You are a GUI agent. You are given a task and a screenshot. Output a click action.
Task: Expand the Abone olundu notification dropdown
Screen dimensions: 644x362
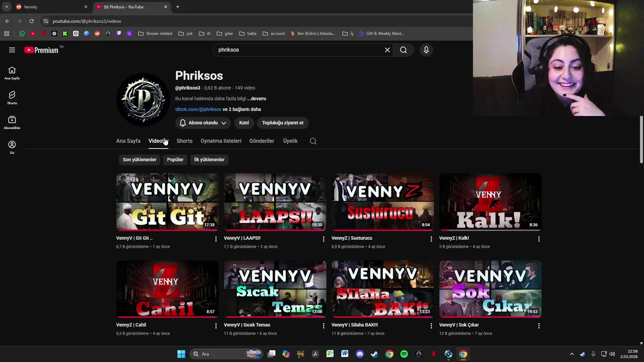tap(203, 123)
